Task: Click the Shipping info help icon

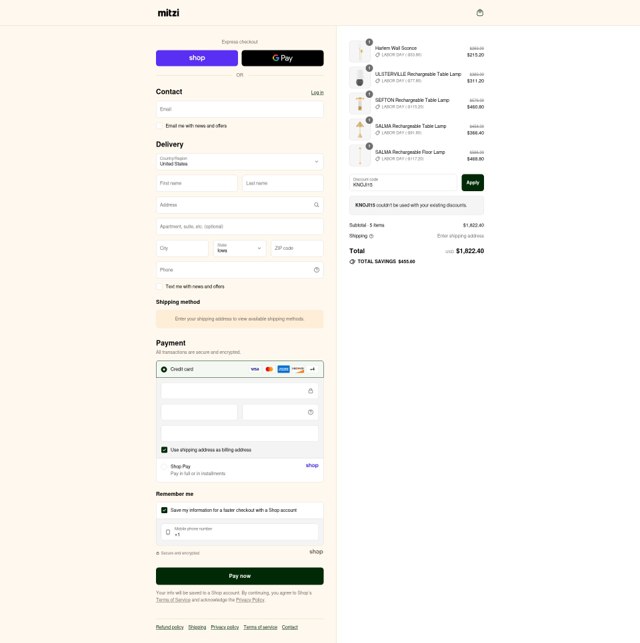Action: pos(371,236)
